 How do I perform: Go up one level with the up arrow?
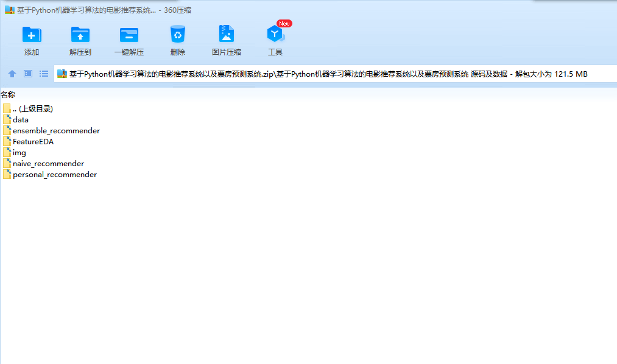[12, 74]
